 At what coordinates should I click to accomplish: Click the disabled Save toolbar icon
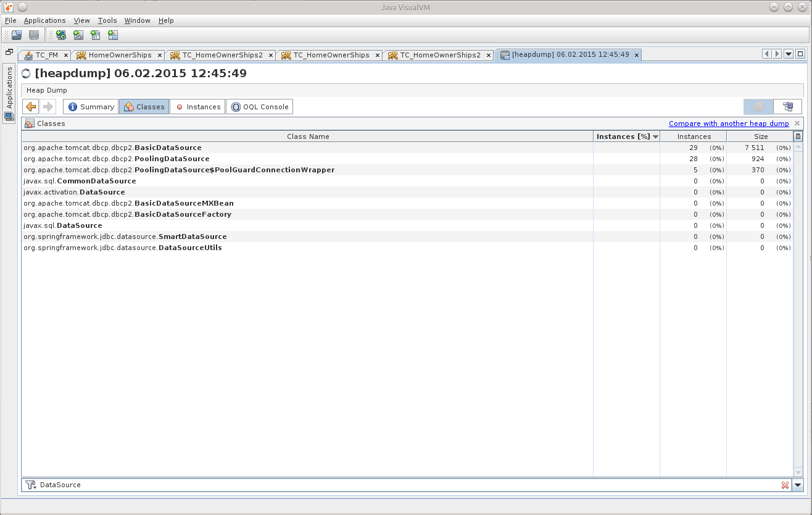coord(34,35)
